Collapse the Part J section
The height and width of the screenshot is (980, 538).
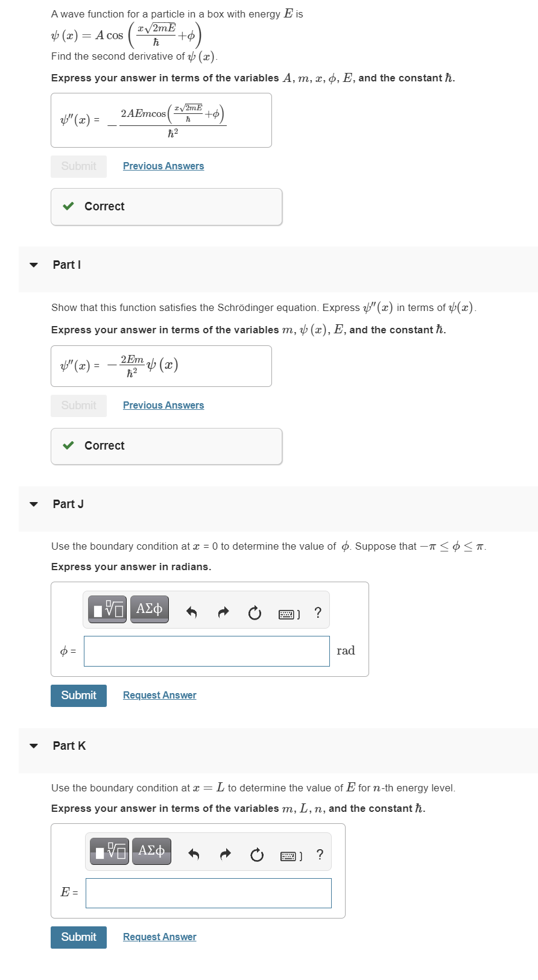34,504
